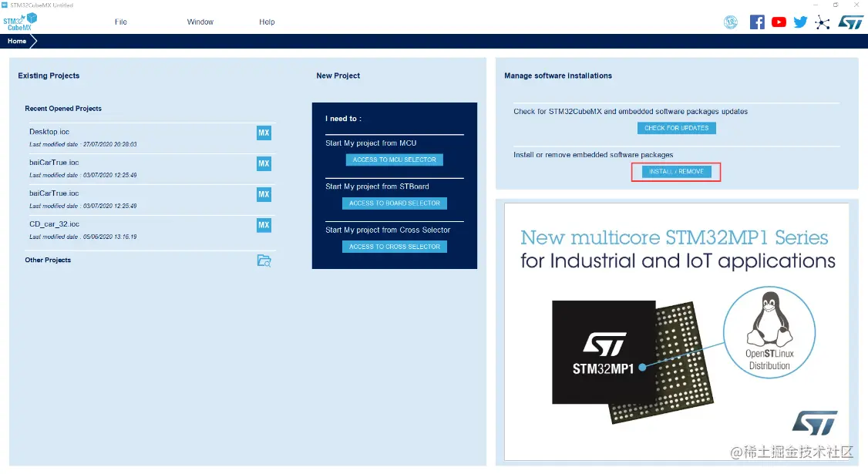The height and width of the screenshot is (474, 868).
Task: Click the ST logo in top bar
Action: tap(850, 22)
